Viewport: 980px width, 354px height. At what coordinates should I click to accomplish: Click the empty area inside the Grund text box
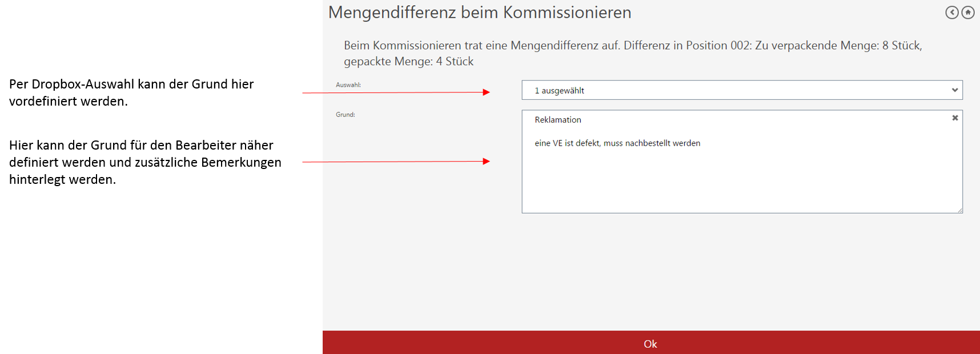[741, 183]
